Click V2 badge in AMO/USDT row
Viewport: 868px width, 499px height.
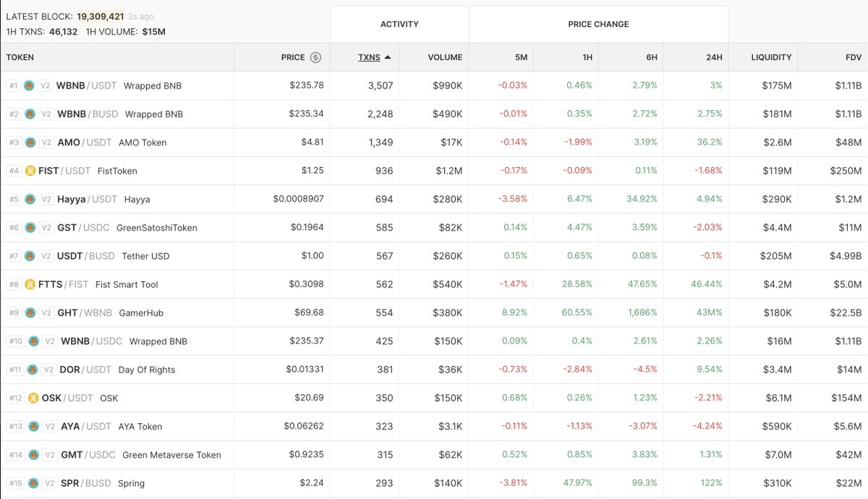click(x=46, y=142)
